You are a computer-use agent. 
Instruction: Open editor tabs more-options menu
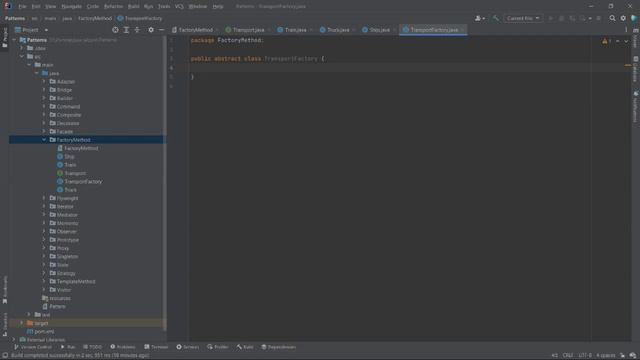point(626,30)
